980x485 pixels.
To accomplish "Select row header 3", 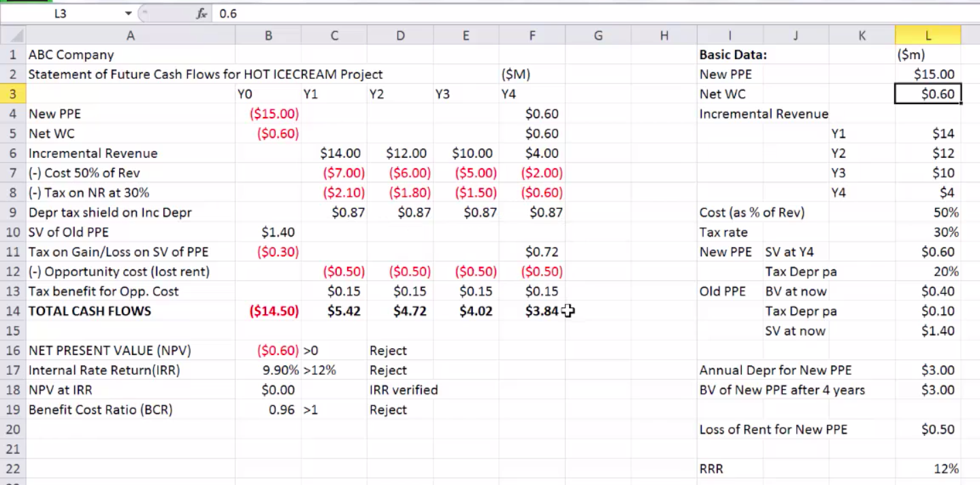I will coord(12,94).
